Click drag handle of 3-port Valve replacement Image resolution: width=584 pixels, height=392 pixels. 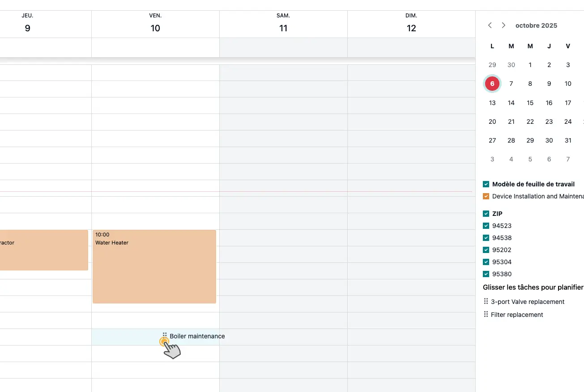[486, 302]
